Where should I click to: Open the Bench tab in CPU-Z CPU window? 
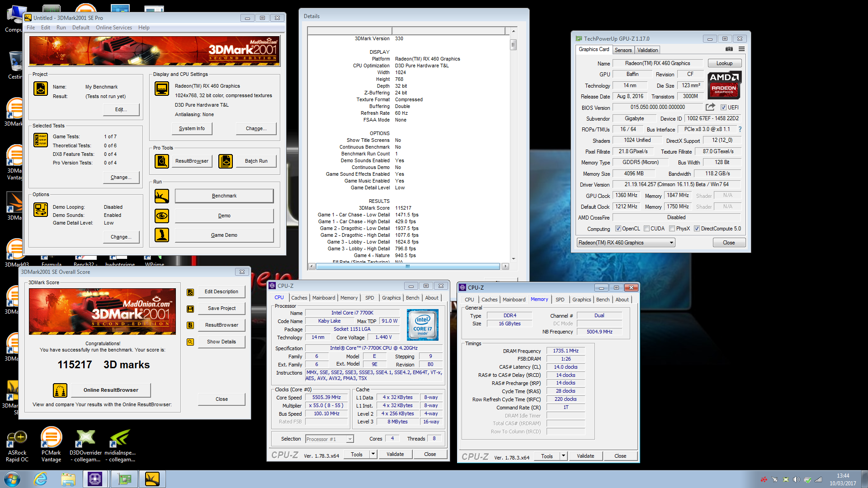coord(412,298)
